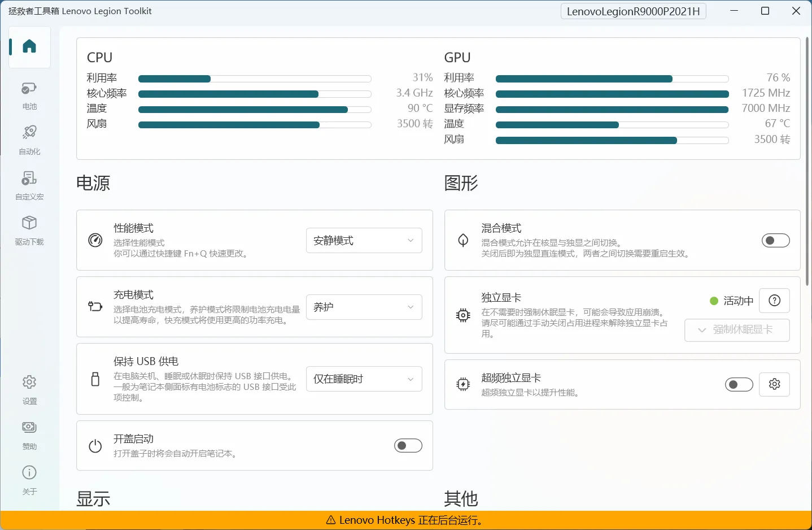812x530 pixels.
Task: Open the 电池 (battery) section
Action: 29,95
